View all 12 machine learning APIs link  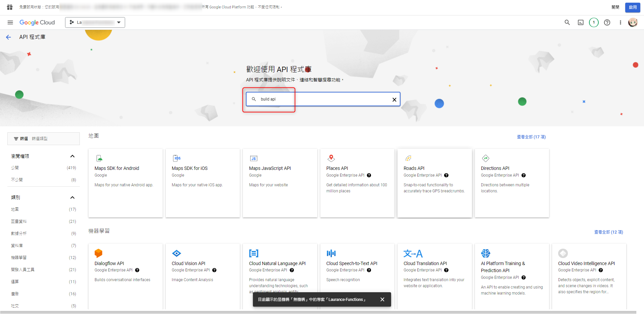pos(608,232)
